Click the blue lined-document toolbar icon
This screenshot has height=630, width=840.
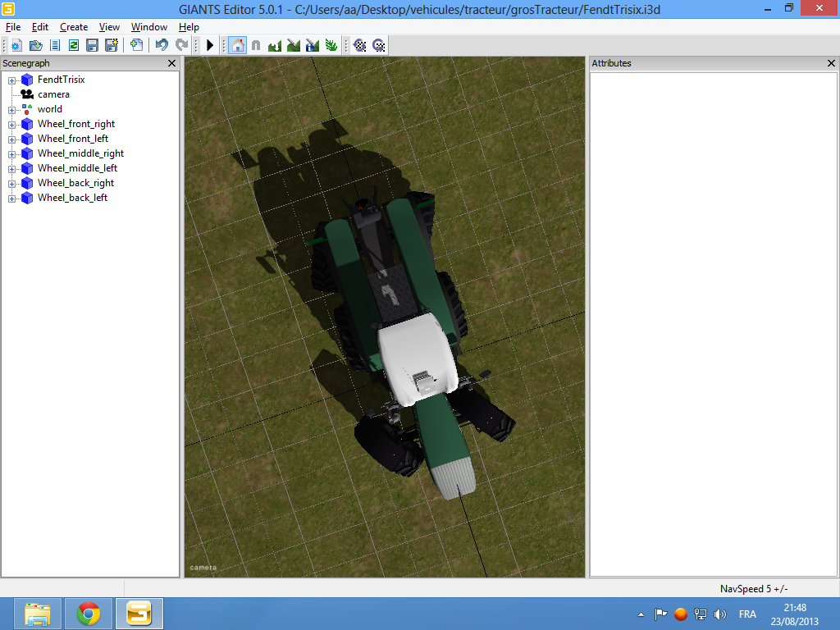pos(55,46)
